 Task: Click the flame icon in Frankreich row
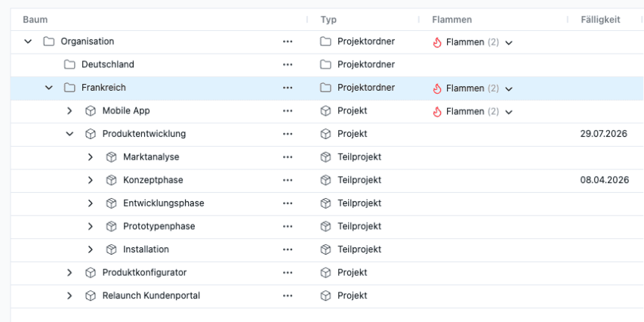tap(436, 88)
